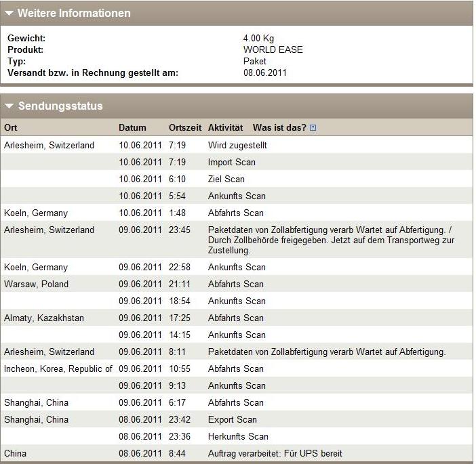Image resolution: width=476 pixels, height=464 pixels.
Task: Select the "Wird zugestellt" activity entry
Action: pos(237,145)
